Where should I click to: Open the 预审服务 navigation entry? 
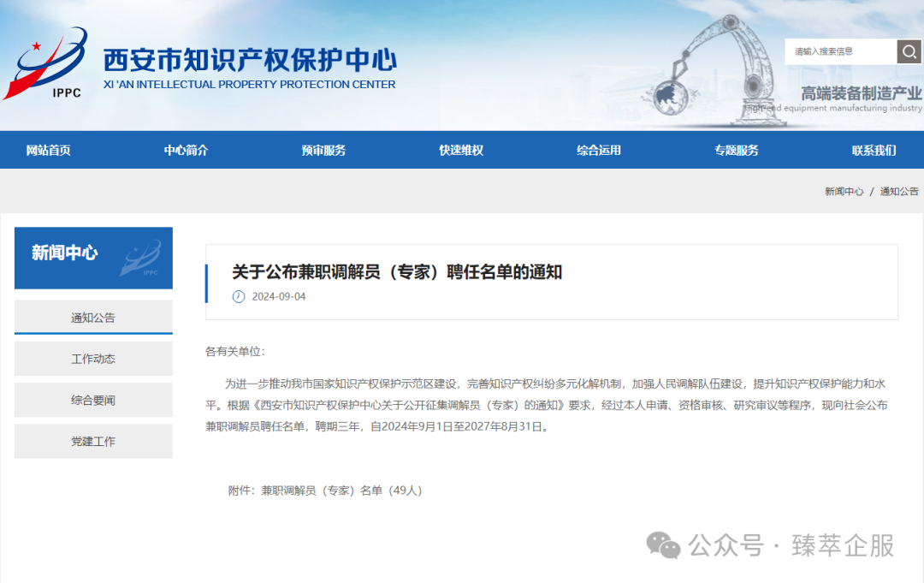pyautogui.click(x=323, y=150)
